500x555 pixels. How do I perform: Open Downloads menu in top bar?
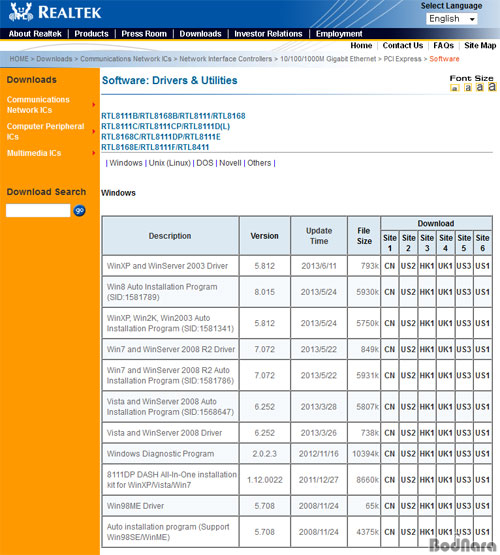click(x=200, y=34)
